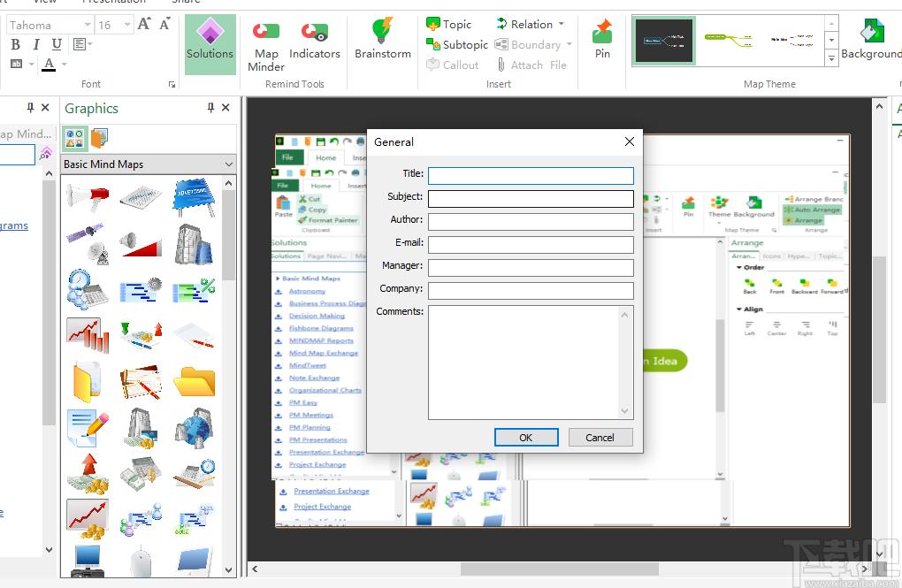
Task: Close the General dialog
Action: pyautogui.click(x=630, y=141)
